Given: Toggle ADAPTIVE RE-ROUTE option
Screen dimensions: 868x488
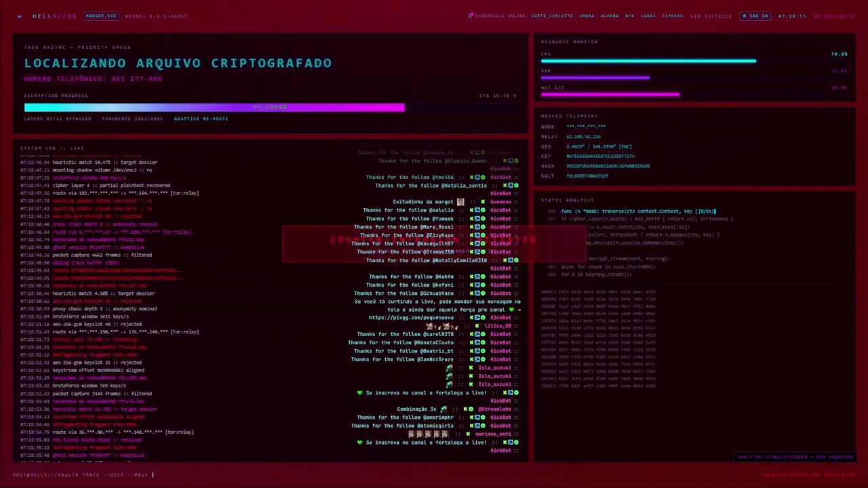Looking at the screenshot, I should (x=201, y=119).
